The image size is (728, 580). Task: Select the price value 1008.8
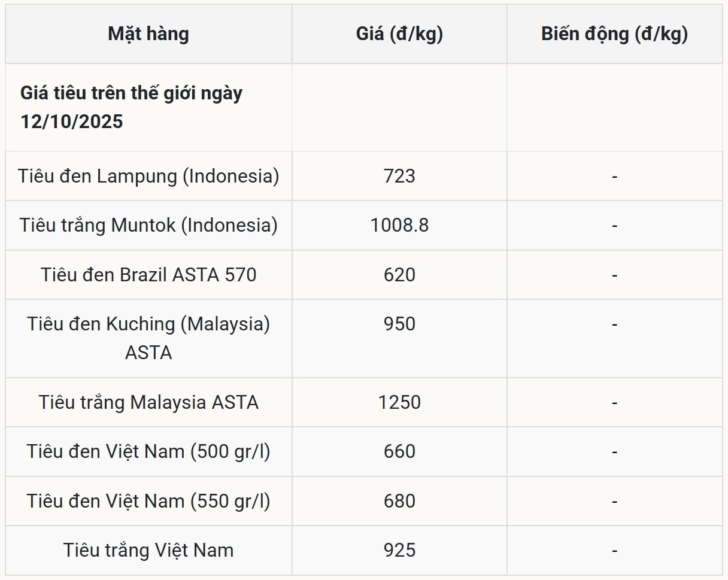pos(399,226)
